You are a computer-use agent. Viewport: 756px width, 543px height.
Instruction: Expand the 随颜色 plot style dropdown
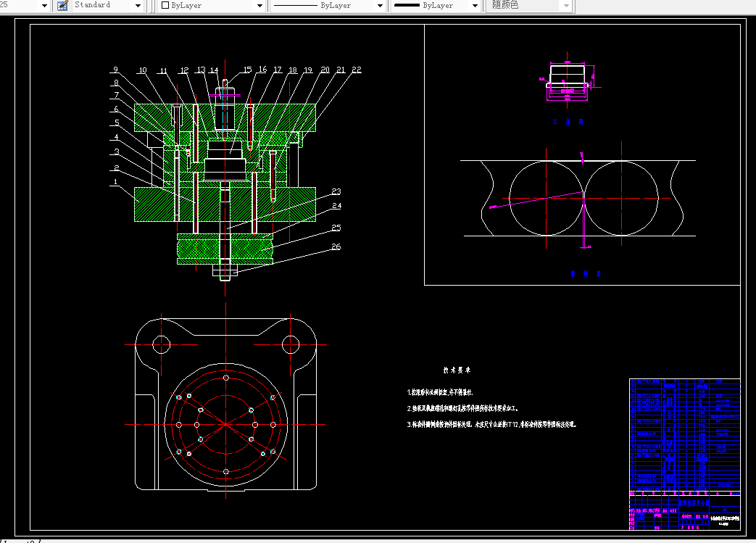(x=566, y=6)
